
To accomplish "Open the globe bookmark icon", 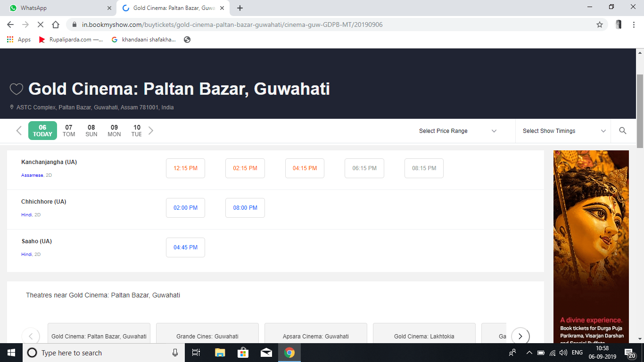I will coord(187,40).
